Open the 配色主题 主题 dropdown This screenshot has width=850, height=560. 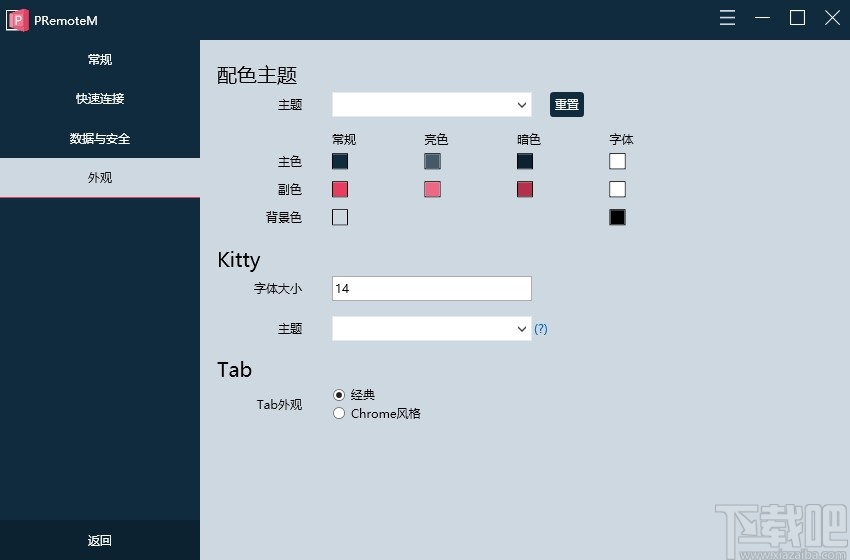[x=432, y=105]
